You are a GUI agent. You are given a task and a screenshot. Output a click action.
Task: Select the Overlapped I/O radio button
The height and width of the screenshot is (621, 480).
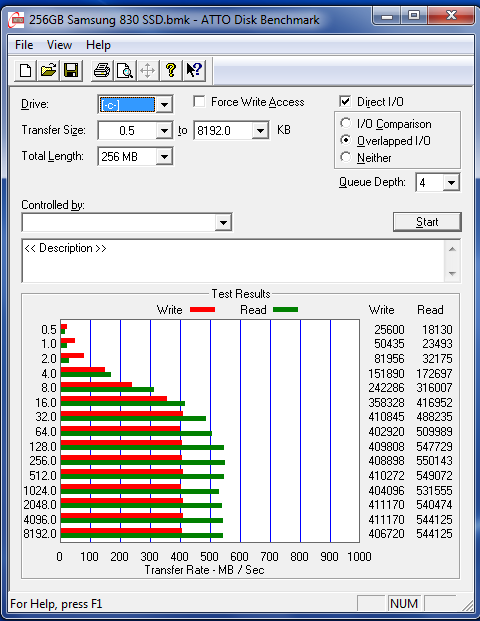pos(345,140)
